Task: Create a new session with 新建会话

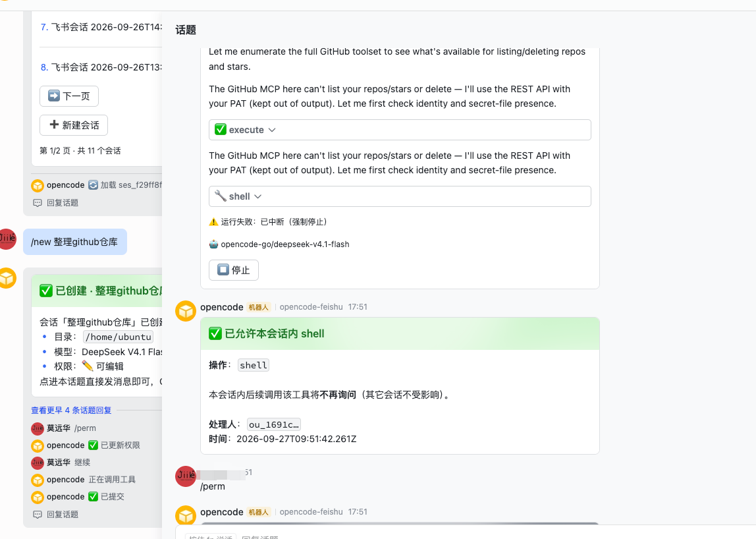Action: pos(74,125)
